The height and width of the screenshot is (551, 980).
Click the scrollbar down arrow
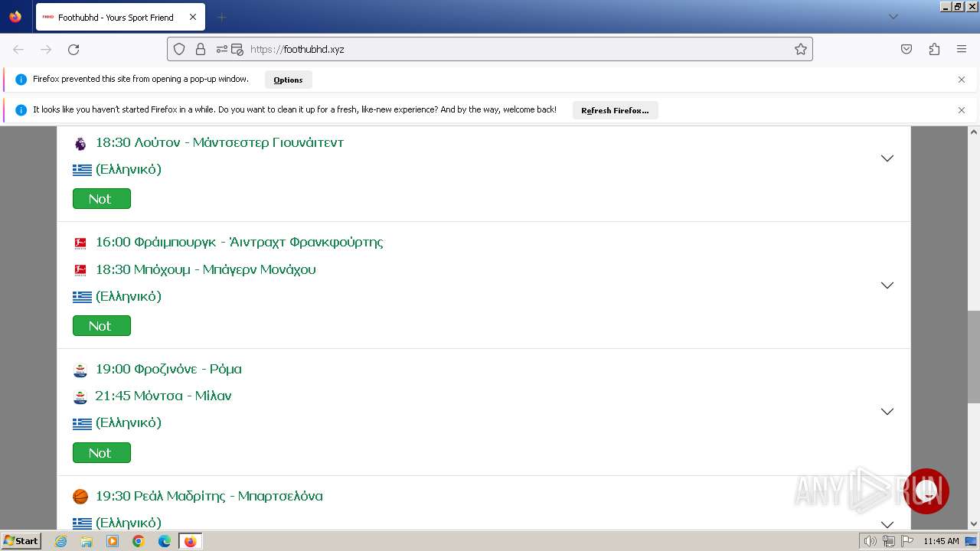973,524
